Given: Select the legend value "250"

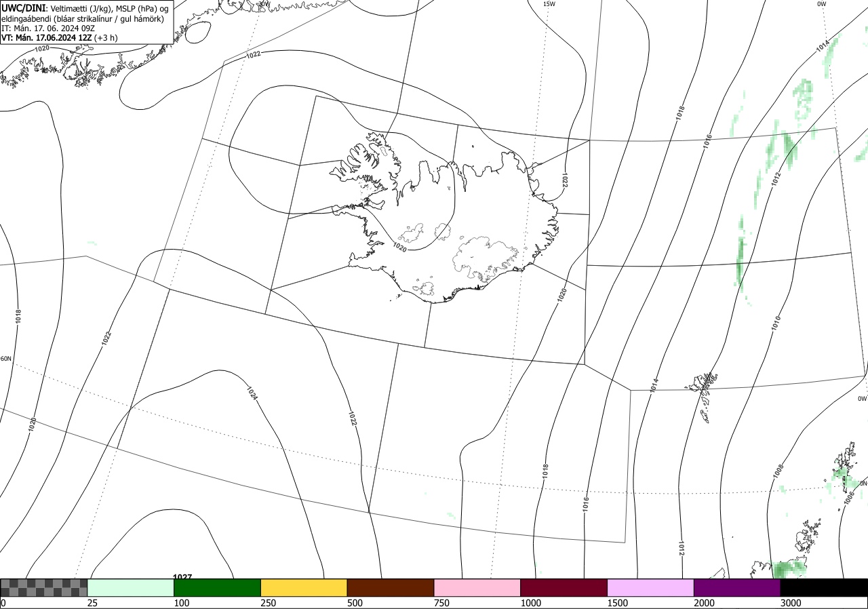Looking at the screenshot, I should click(268, 603).
